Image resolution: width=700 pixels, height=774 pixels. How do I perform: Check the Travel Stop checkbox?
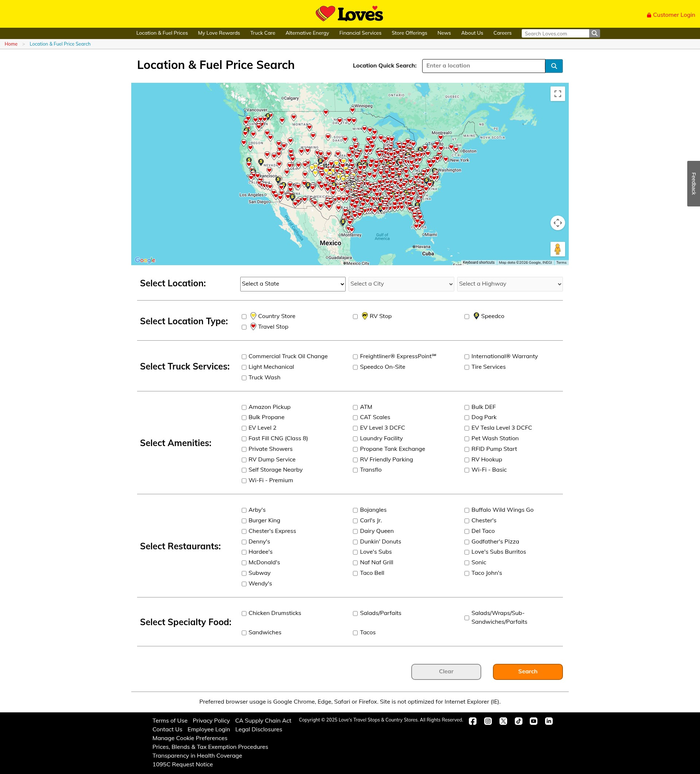[244, 327]
